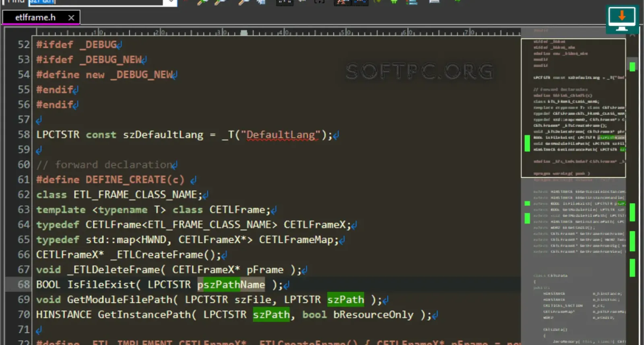Select the etlframe.h file tab

pyautogui.click(x=35, y=17)
